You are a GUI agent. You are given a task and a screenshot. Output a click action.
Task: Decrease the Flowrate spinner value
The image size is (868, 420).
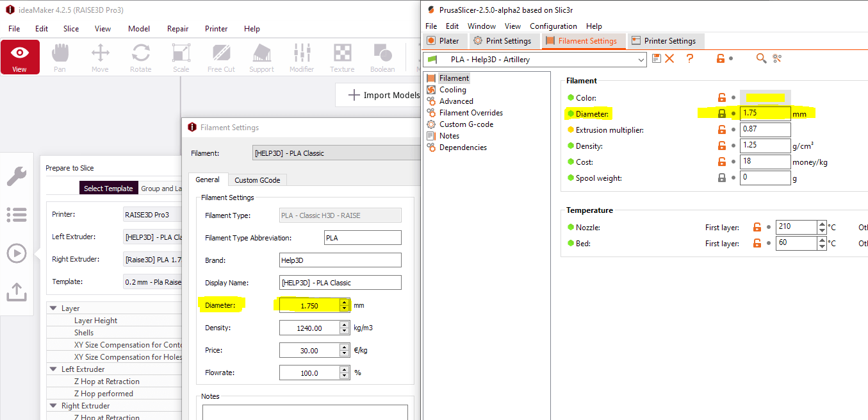[x=345, y=376]
